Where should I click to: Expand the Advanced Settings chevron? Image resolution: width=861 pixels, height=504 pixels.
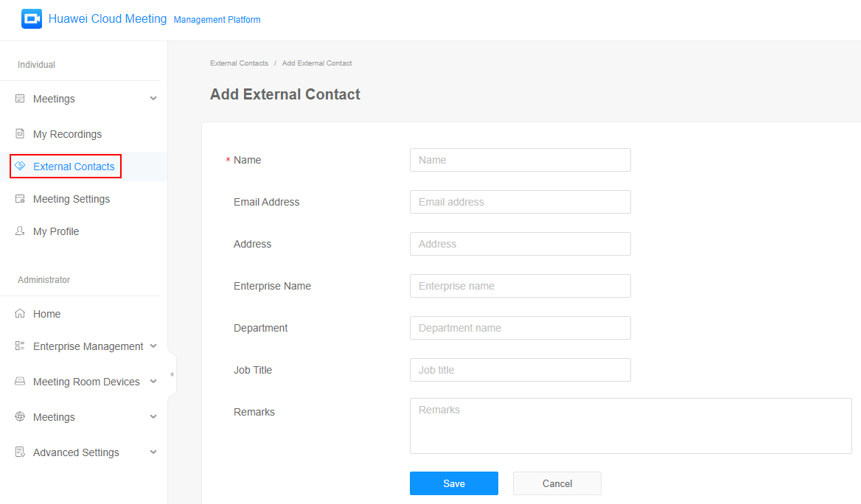point(153,452)
